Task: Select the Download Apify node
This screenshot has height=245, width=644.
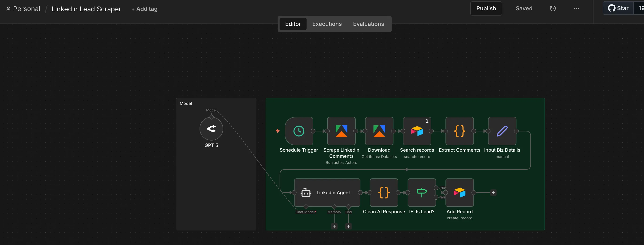Action: click(379, 131)
